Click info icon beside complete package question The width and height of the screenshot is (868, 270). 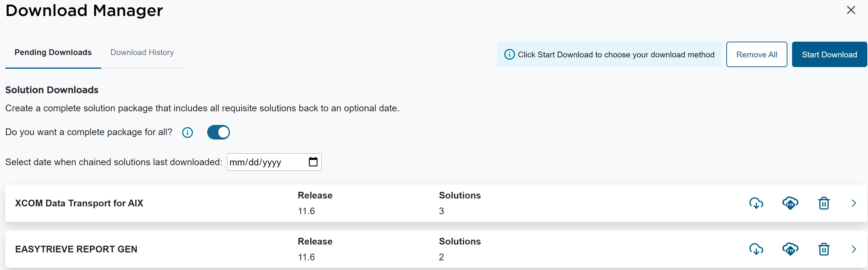point(187,133)
